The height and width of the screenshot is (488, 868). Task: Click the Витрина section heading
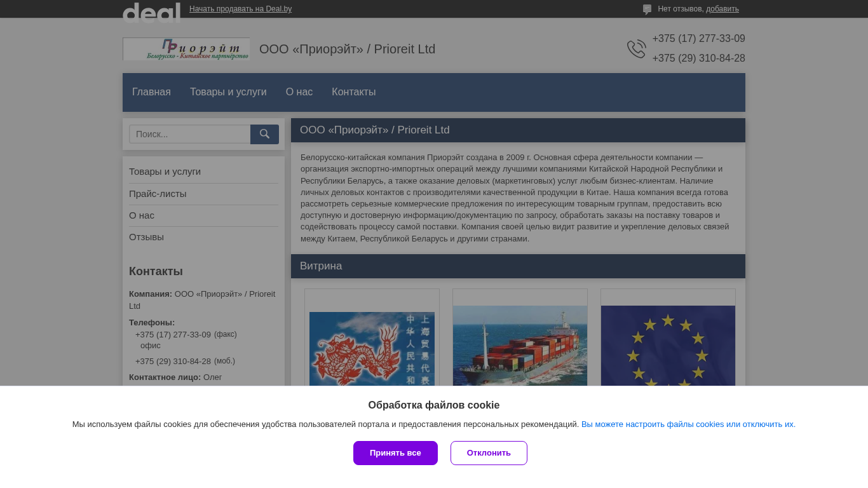[x=321, y=266]
